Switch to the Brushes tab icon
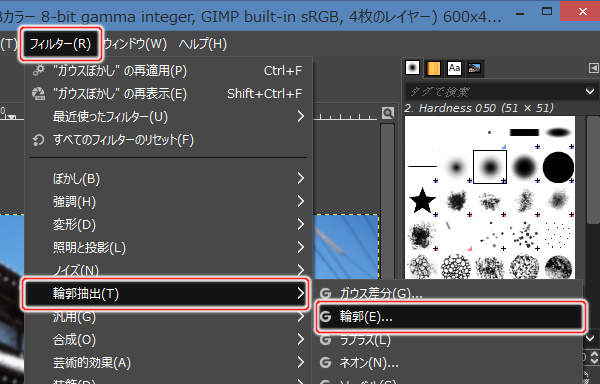Viewport: 600px width, 384px height. pyautogui.click(x=412, y=68)
